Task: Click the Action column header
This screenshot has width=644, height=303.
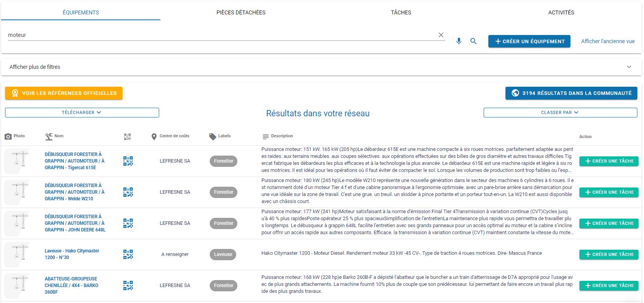Action: 585,137
